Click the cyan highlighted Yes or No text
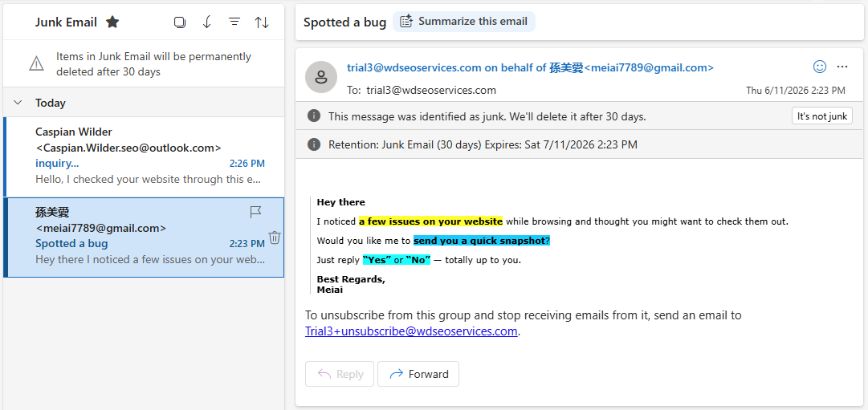The height and width of the screenshot is (410, 868). (x=397, y=260)
